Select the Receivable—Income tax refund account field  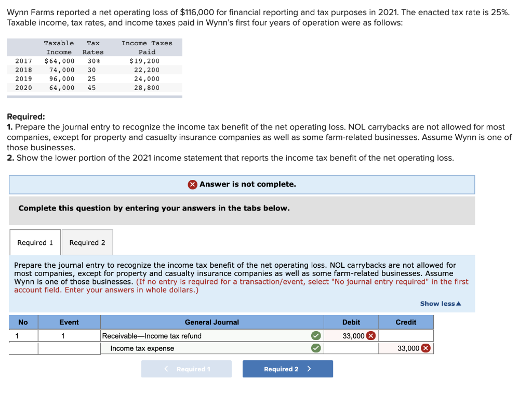point(212,336)
